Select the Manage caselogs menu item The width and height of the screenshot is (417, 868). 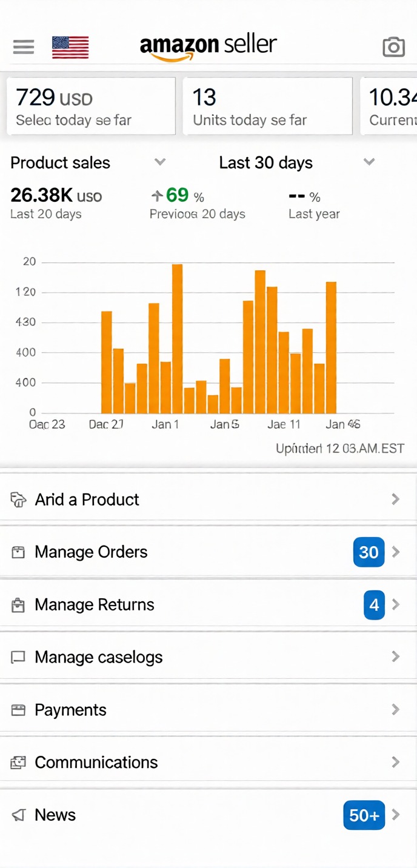click(99, 657)
